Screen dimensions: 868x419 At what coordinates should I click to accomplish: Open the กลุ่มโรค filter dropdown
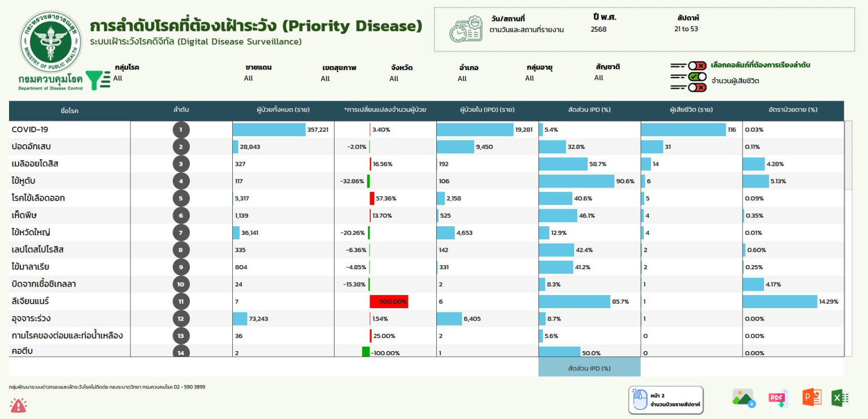118,78
